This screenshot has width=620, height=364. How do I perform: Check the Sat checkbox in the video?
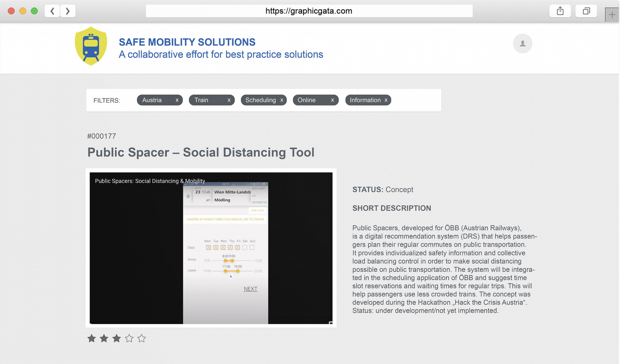pyautogui.click(x=245, y=248)
